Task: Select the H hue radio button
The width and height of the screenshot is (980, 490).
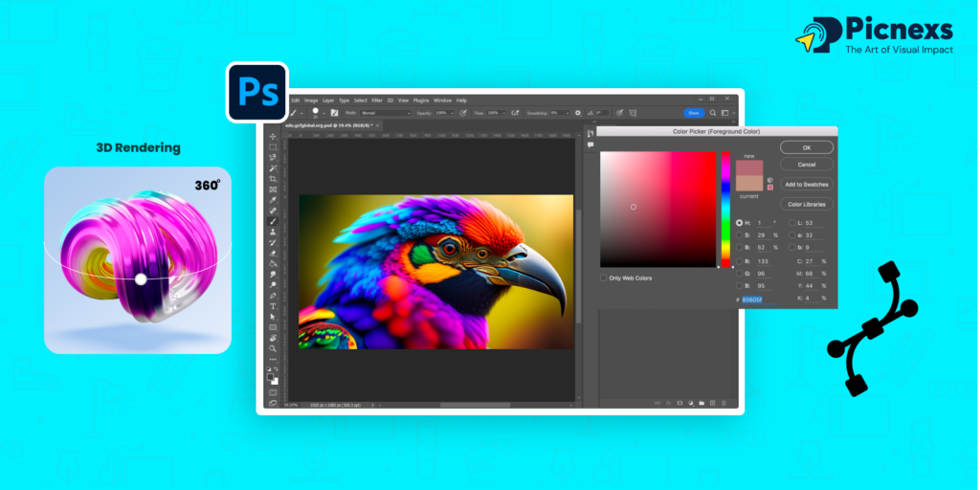Action: pos(739,222)
